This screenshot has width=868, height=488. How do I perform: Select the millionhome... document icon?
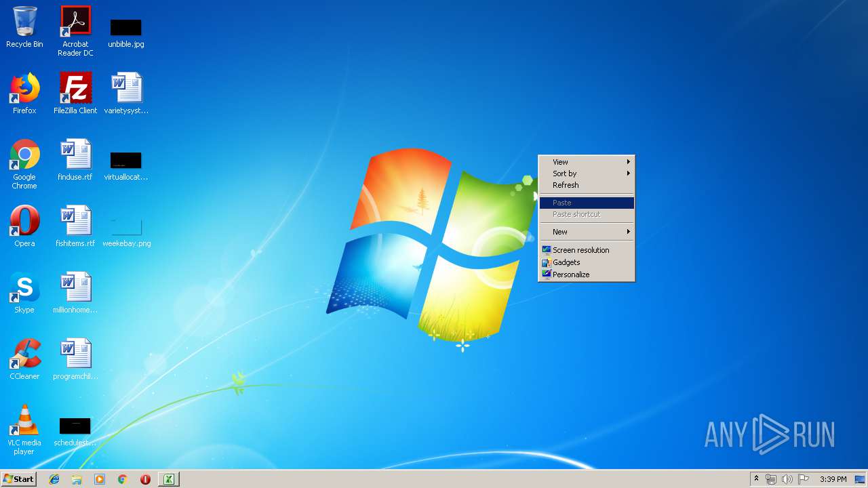pos(75,293)
